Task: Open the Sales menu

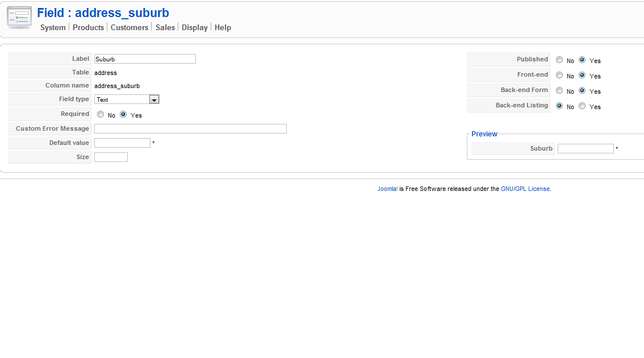Action: tap(165, 27)
